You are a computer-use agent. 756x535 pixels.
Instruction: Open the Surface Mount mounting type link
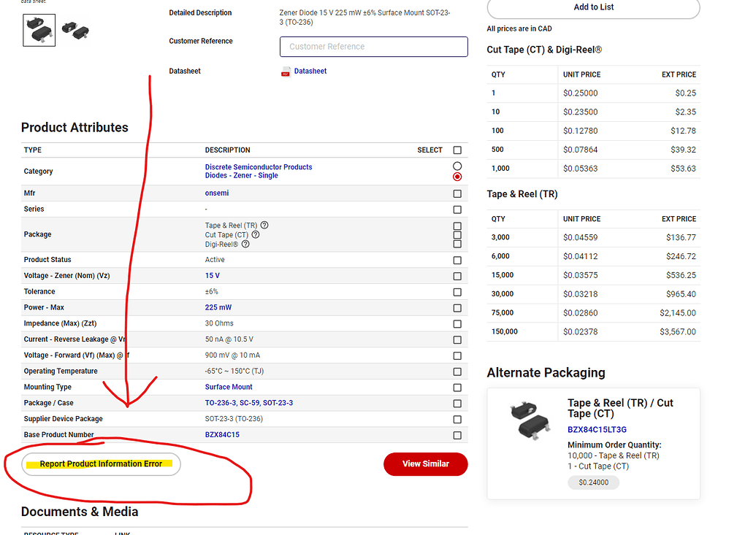pyautogui.click(x=229, y=387)
